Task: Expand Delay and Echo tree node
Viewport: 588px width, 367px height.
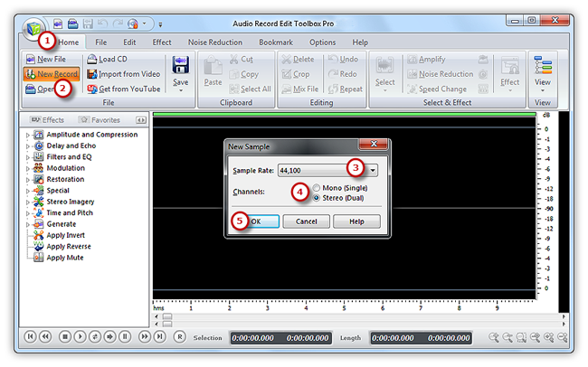Action: [x=28, y=146]
